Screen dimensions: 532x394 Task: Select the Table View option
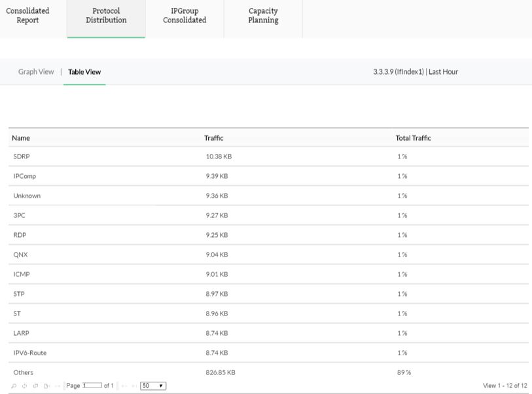[84, 72]
